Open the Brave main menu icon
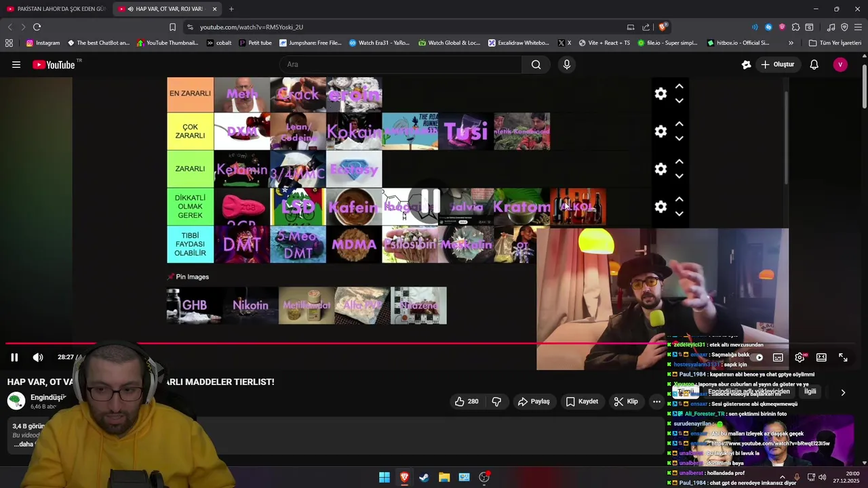The height and width of the screenshot is (488, 868). (x=858, y=27)
